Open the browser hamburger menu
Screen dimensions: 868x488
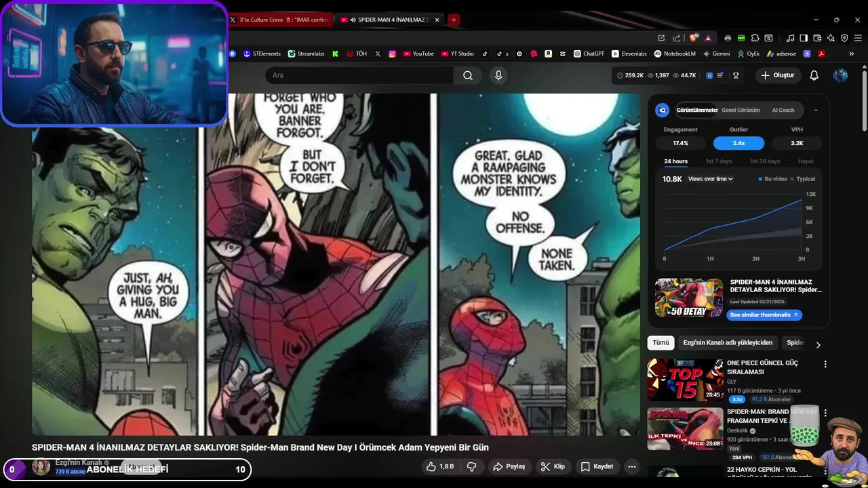point(858,38)
